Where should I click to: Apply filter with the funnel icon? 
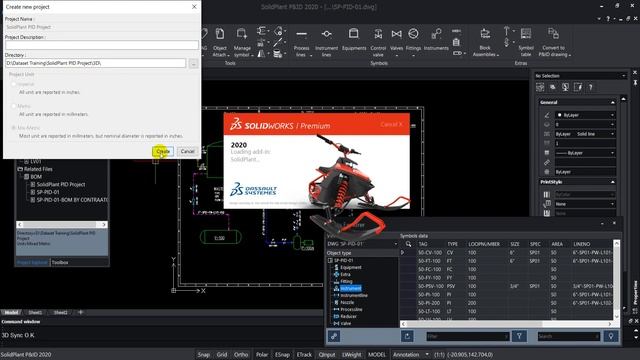coord(519,336)
